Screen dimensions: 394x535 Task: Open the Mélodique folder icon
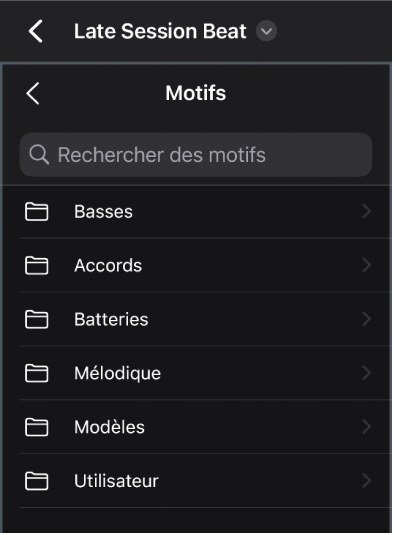point(37,373)
